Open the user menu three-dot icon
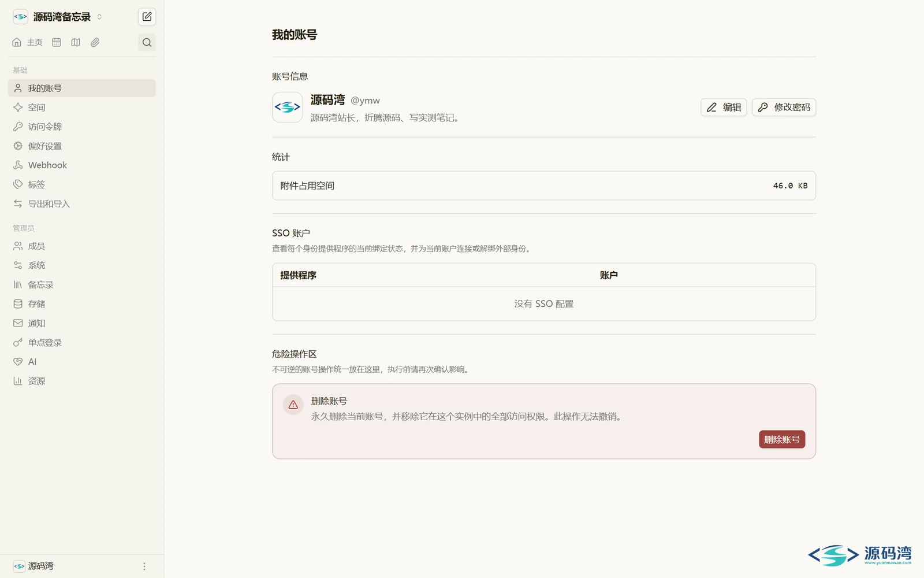Viewport: 924px width, 578px height. [x=144, y=566]
